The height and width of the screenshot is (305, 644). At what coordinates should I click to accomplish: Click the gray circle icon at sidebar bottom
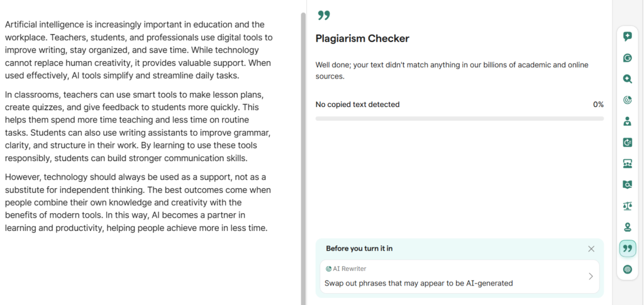[x=627, y=269]
